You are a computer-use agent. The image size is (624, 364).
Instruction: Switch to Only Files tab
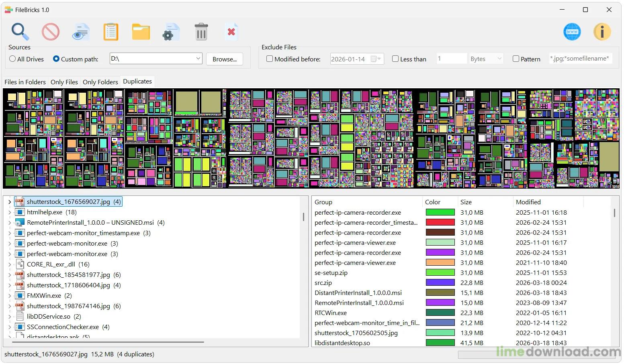[64, 82]
